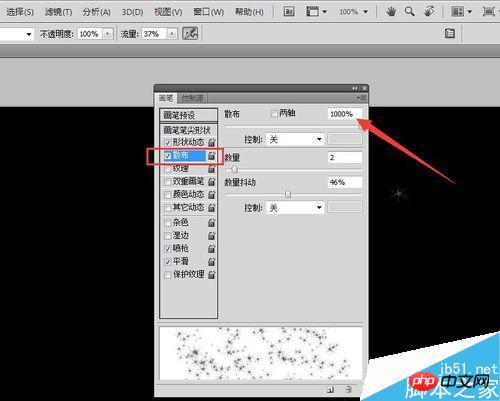Open the 帮助(H) menu
The image size is (500, 401).
click(249, 12)
